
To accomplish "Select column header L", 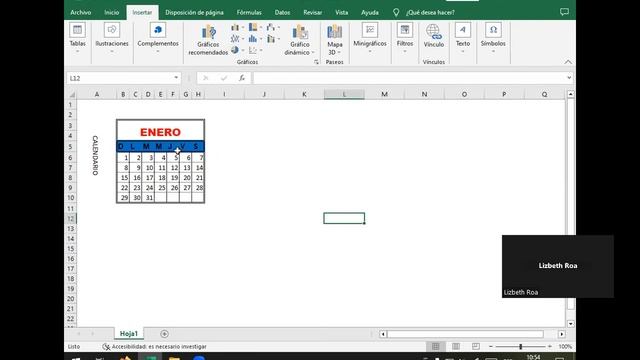I will [344, 94].
